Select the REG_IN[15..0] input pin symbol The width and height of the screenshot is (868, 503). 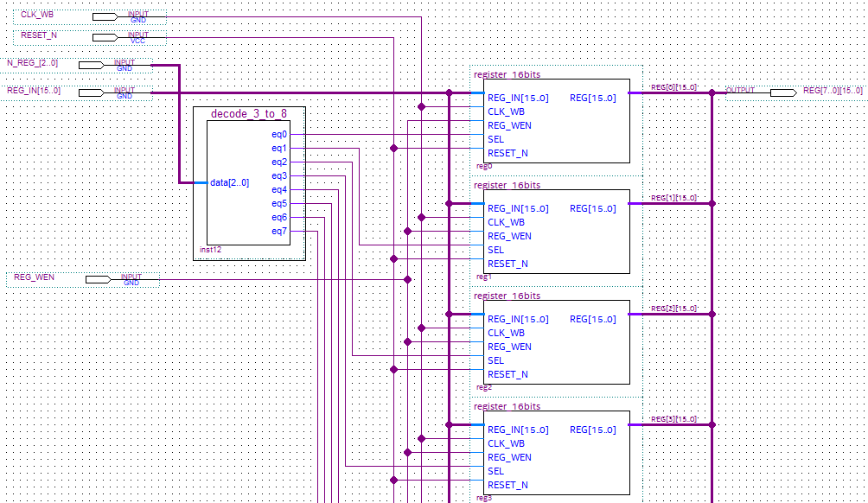click(x=92, y=93)
